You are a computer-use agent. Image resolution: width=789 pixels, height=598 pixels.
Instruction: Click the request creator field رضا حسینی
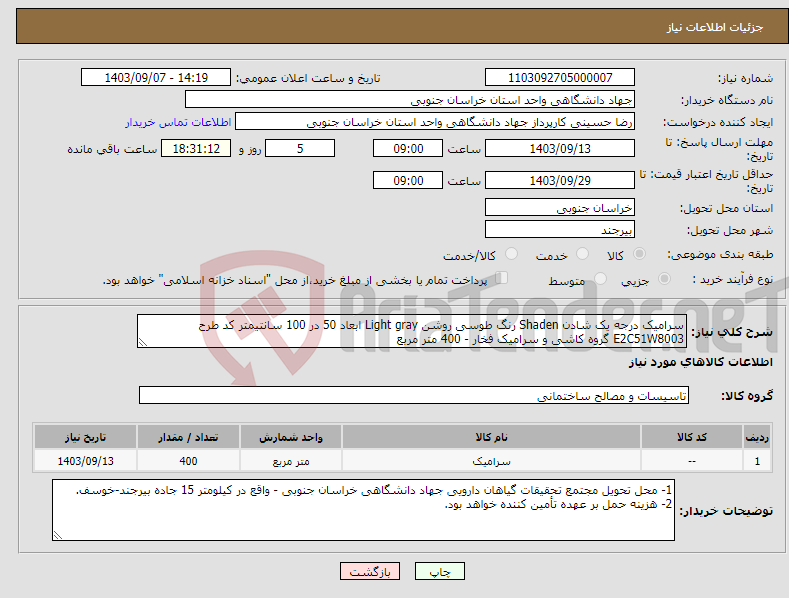pyautogui.click(x=435, y=122)
